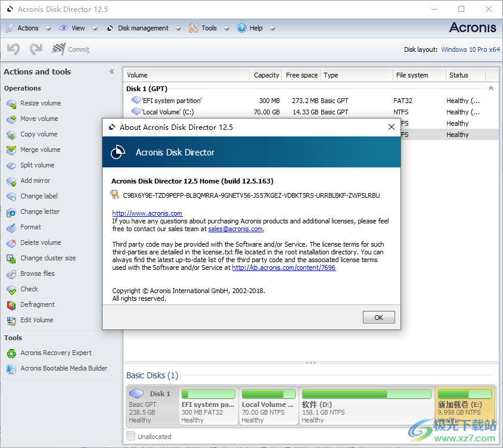Click the Undo arrow in toolbar
Viewport: 503px width, 448px height.
(14, 49)
